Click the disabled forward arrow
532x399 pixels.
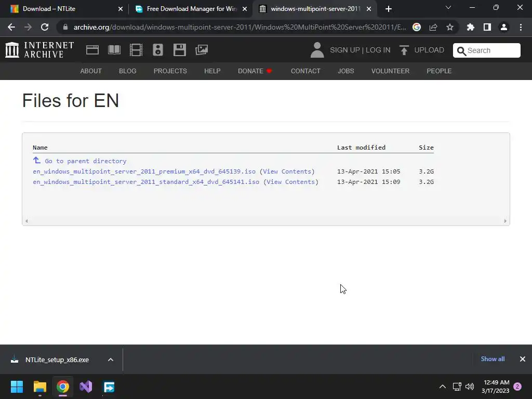click(28, 27)
